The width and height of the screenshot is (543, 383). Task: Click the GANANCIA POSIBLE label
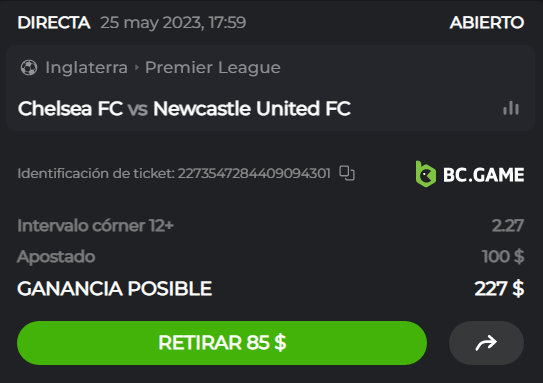coord(115,288)
